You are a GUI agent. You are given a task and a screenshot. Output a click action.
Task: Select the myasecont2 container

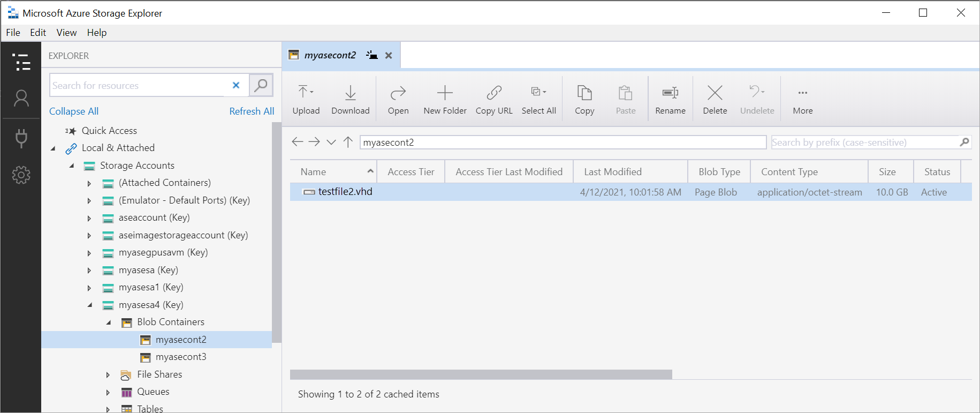pyautogui.click(x=156, y=340)
